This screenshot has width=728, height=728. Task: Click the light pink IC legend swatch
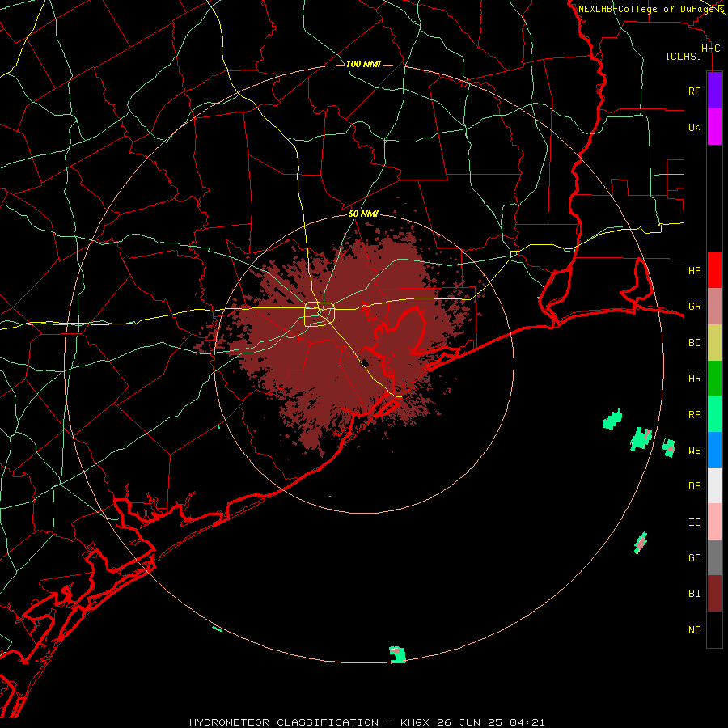(714, 522)
